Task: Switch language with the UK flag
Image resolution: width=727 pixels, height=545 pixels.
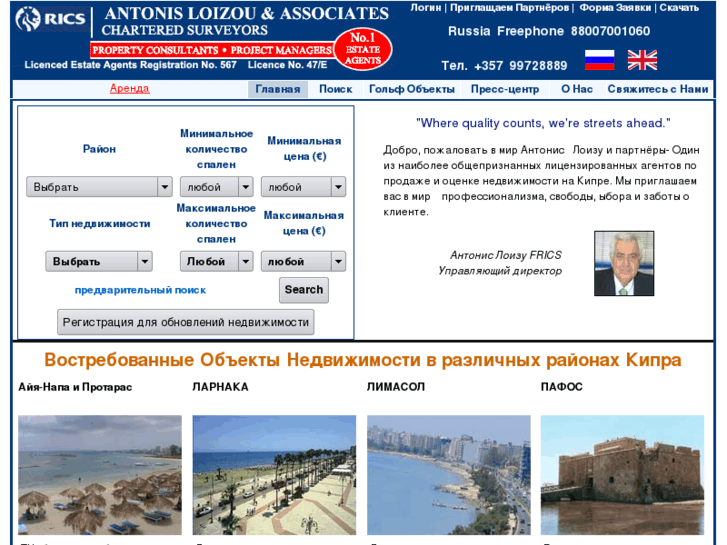Action: click(642, 60)
